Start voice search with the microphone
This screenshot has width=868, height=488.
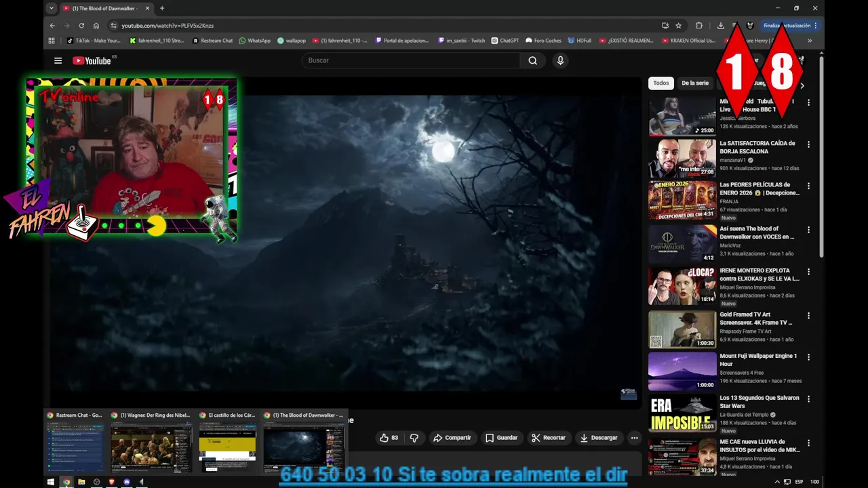click(560, 60)
